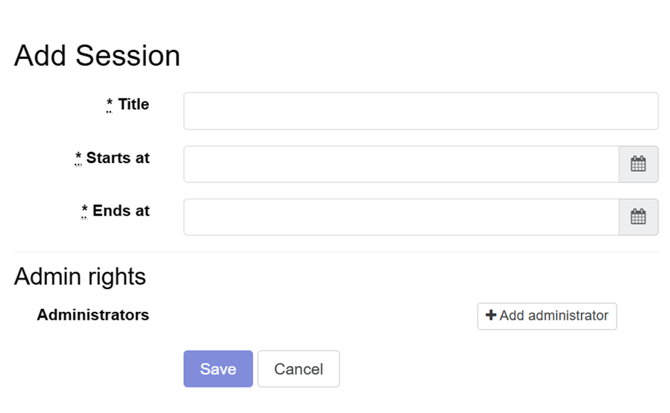The width and height of the screenshot is (670, 413).
Task: Click the required asterisk beside Starts at
Action: pyautogui.click(x=78, y=158)
